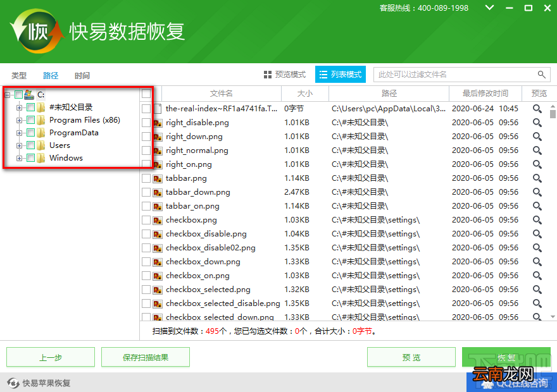Image resolution: width=557 pixels, height=392 pixels.
Task: Click the Apple icon beside 快易苹果恢复
Action: click(13, 383)
